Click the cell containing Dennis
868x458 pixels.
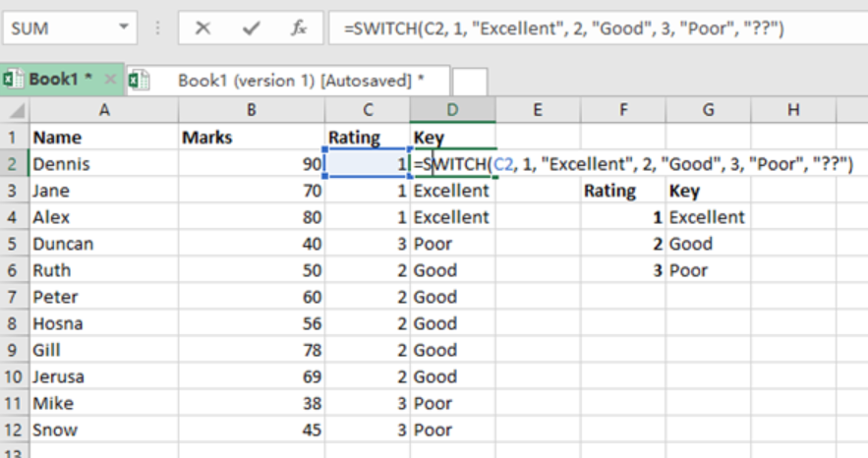tap(104, 164)
